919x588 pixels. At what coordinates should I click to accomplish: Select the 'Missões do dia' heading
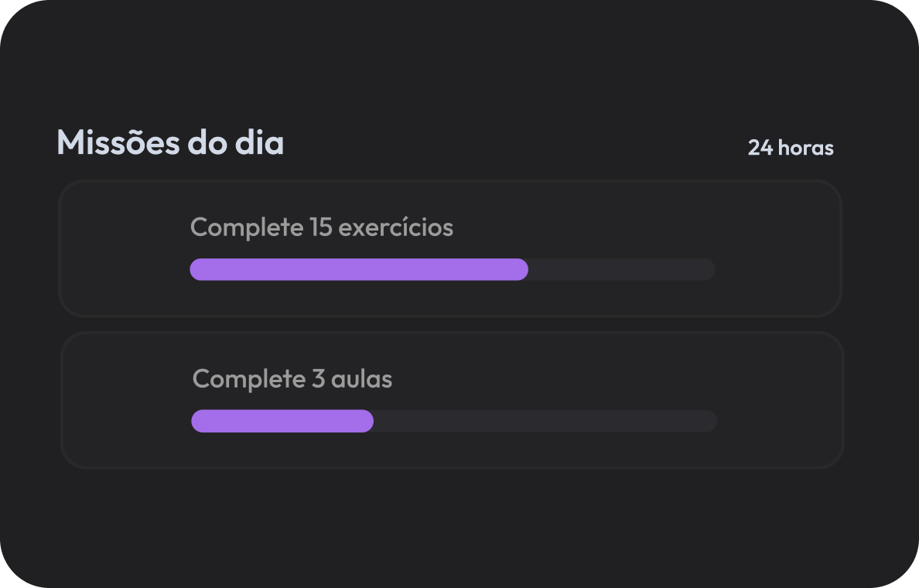(170, 143)
